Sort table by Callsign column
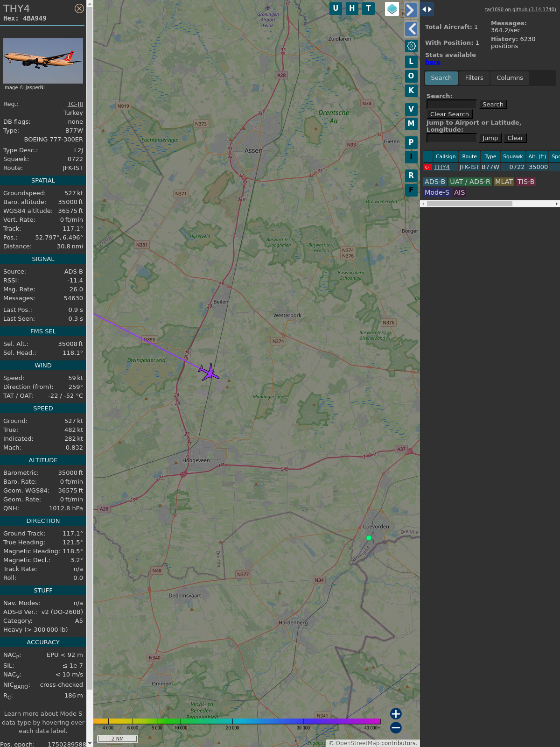 coord(446,157)
